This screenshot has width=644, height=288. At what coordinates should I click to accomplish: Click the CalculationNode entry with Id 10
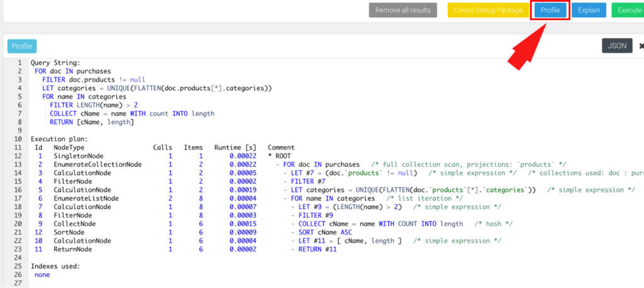[x=82, y=241]
